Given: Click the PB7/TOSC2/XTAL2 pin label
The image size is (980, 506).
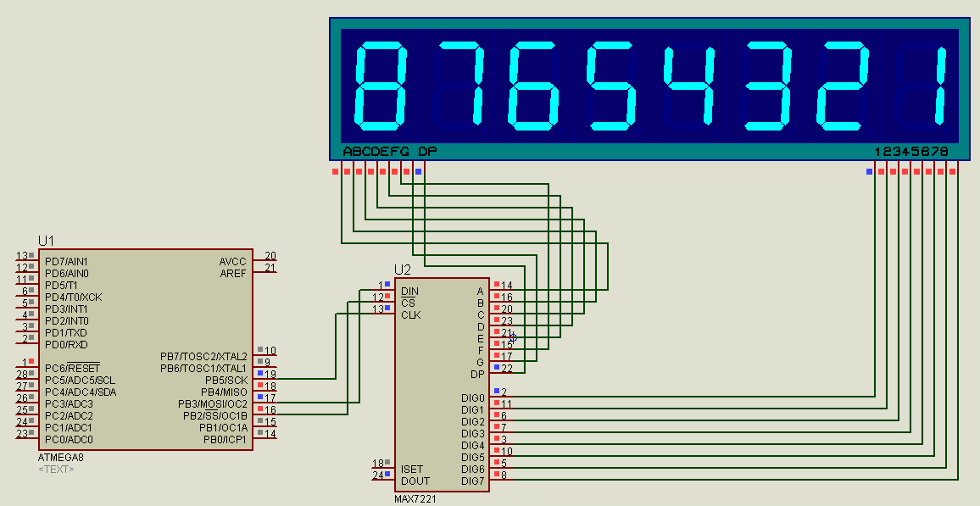Looking at the screenshot, I should [x=203, y=357].
